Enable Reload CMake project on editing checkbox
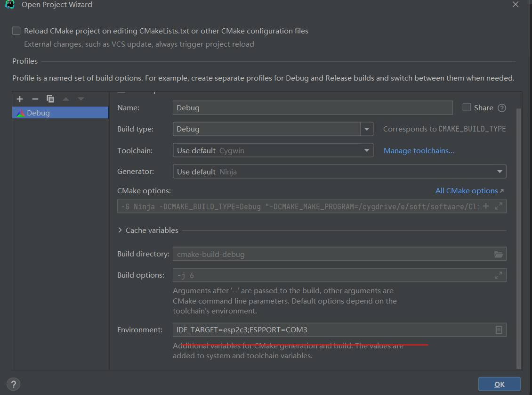 [x=16, y=31]
